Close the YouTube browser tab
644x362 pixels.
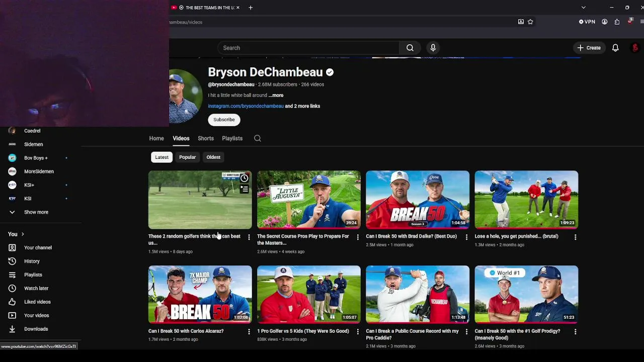[238, 8]
